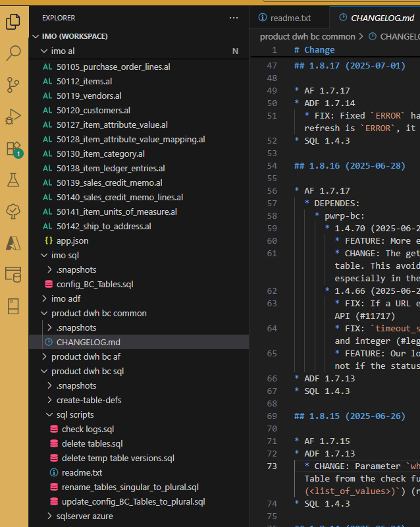Expand .snapshots under imo sql
The image size is (420, 527).
click(x=49, y=270)
